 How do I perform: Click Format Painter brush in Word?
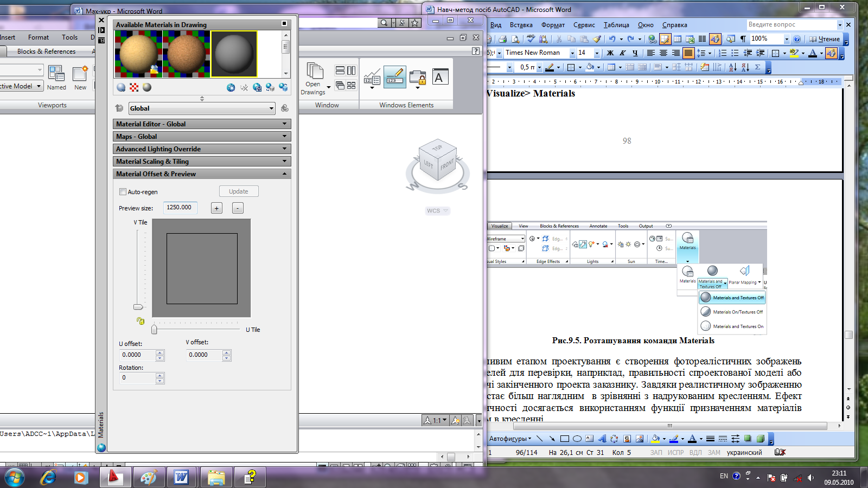coord(597,39)
